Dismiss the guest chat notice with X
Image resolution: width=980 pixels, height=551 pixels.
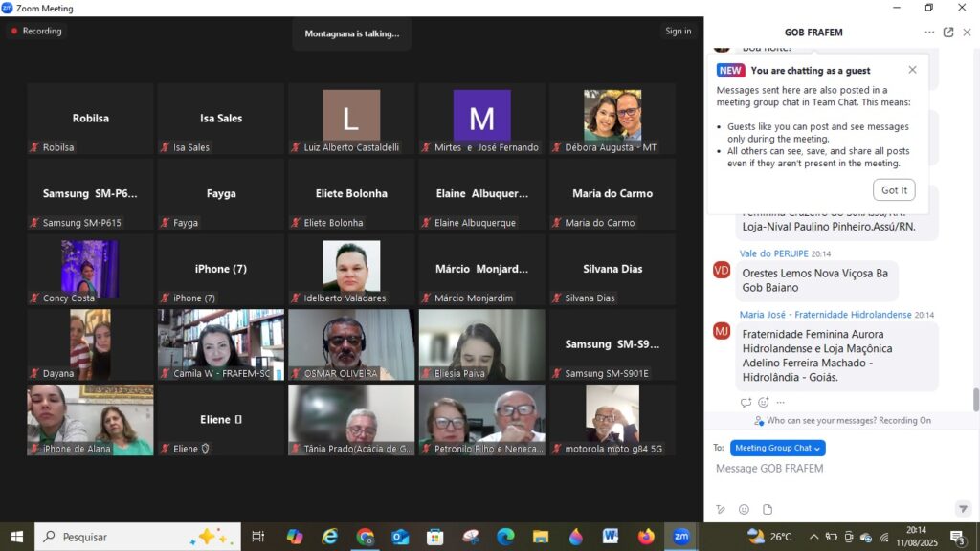[x=912, y=70]
